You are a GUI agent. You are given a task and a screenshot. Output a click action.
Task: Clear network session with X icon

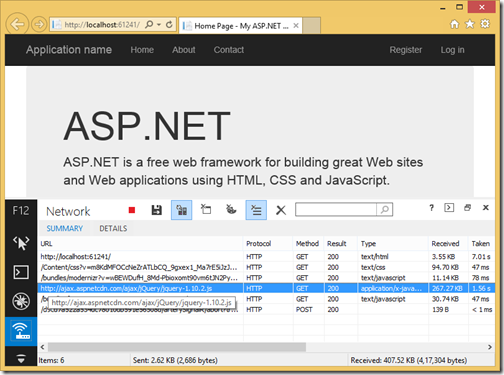[281, 210]
